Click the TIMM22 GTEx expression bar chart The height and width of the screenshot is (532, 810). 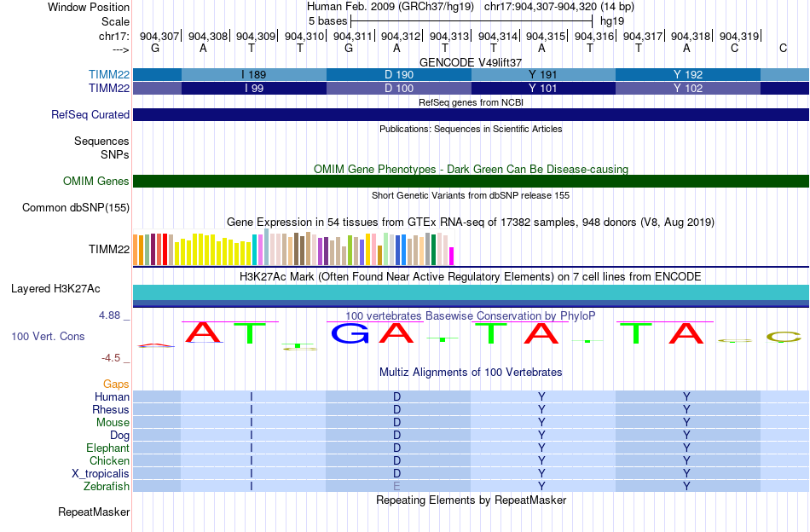tap(293, 248)
